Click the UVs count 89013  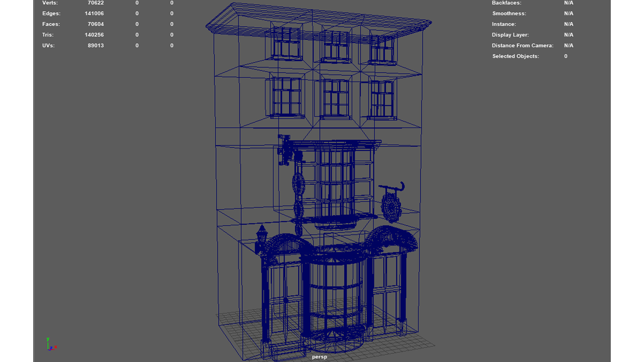click(x=96, y=46)
